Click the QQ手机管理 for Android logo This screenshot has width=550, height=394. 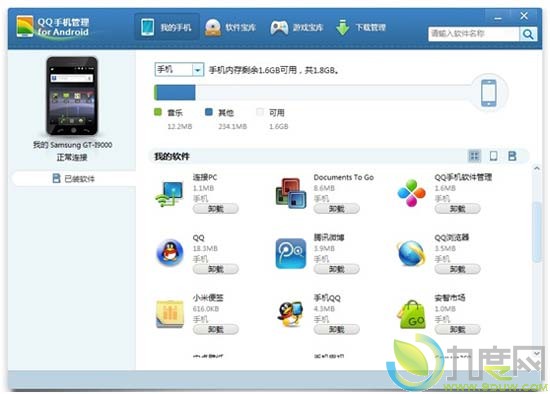(x=53, y=27)
